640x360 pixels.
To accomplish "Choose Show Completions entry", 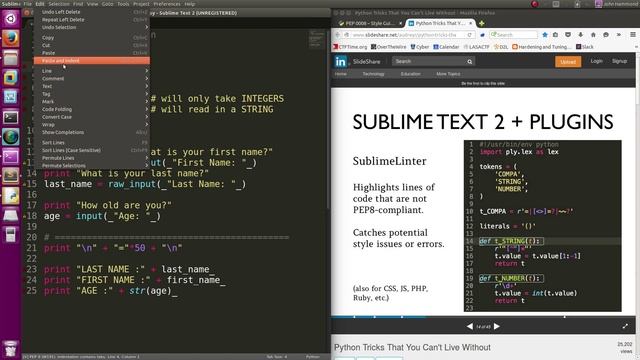I will (92, 132).
